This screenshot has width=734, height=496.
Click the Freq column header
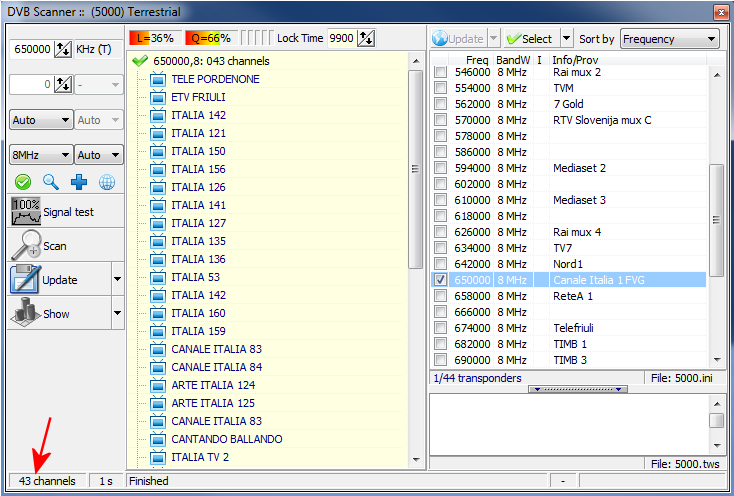pos(470,60)
